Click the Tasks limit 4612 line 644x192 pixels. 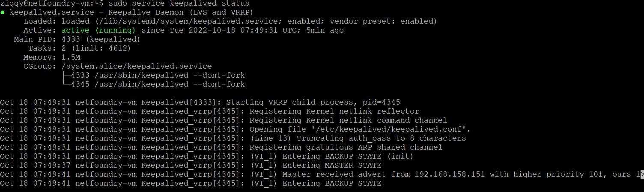[x=80, y=48]
